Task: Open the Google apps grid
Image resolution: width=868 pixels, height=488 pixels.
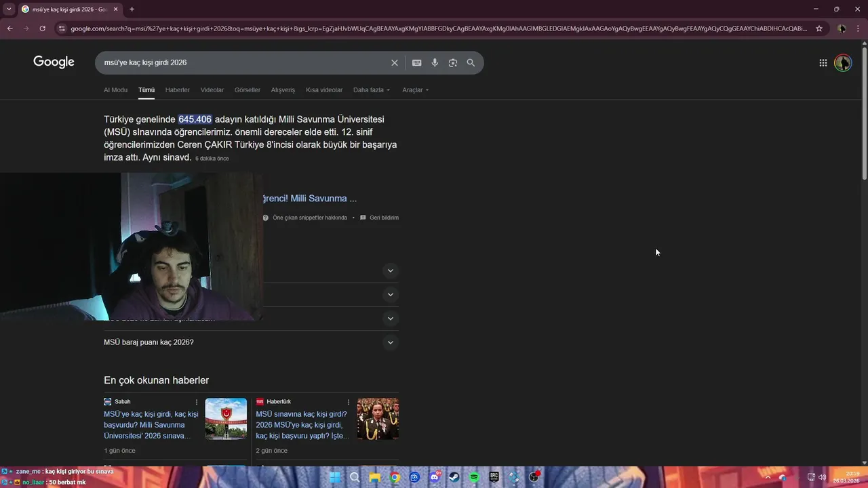Action: coord(823,62)
